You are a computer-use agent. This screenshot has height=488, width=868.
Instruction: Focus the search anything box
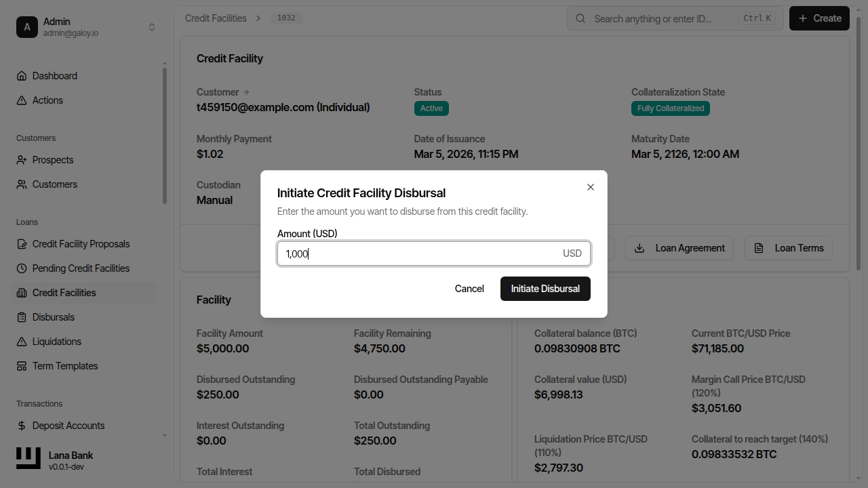pos(665,18)
